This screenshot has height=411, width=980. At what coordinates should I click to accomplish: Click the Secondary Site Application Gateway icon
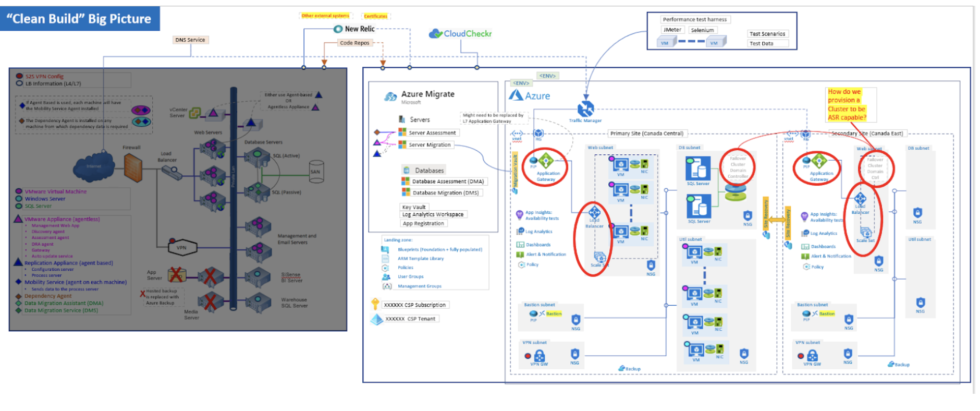point(819,161)
